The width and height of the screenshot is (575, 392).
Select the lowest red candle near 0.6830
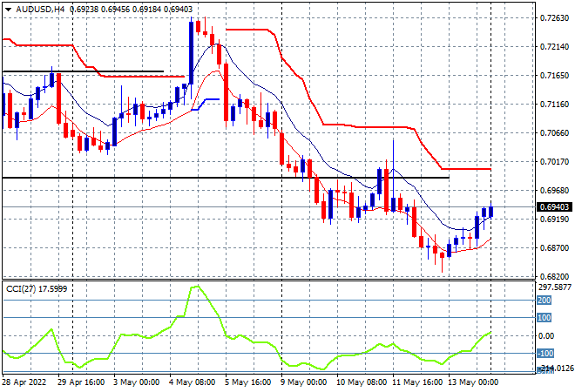[x=443, y=255]
